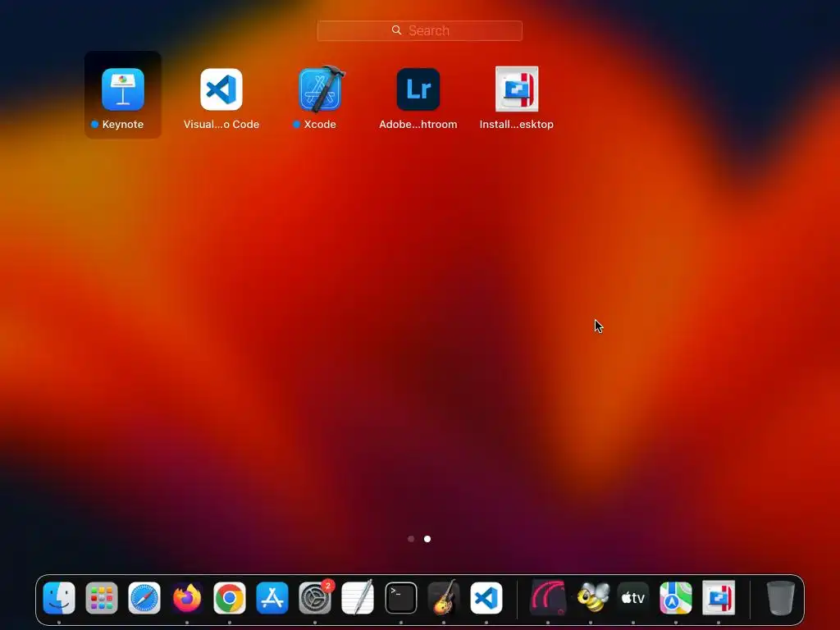Click the "Install...esktop" label

click(x=517, y=125)
